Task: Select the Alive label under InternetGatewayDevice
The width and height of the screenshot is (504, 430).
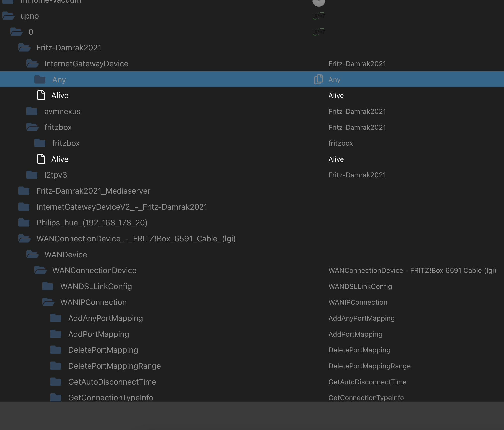Action: click(60, 95)
